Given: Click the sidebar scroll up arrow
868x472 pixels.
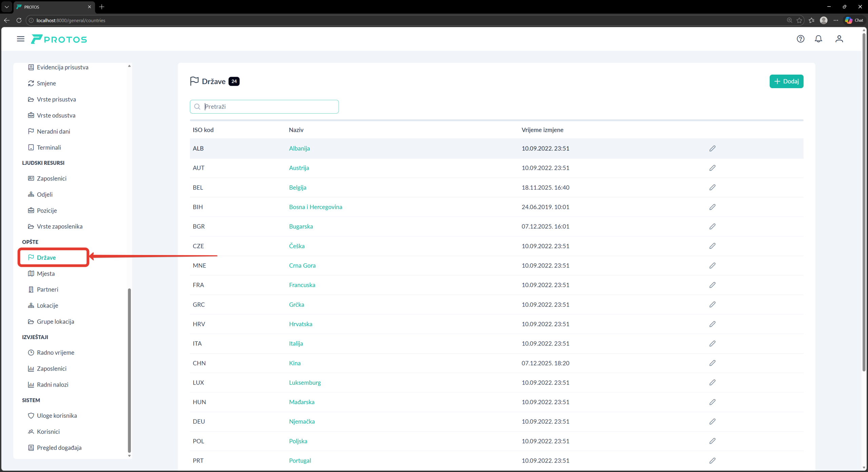Looking at the screenshot, I should pyautogui.click(x=129, y=66).
